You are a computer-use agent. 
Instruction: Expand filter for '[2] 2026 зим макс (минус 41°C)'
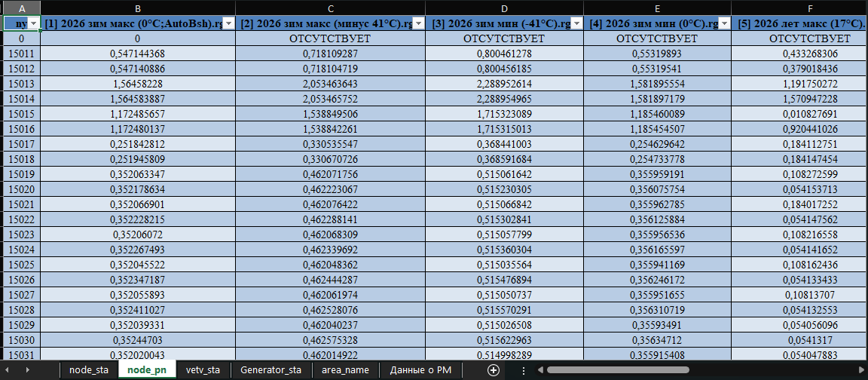418,24
